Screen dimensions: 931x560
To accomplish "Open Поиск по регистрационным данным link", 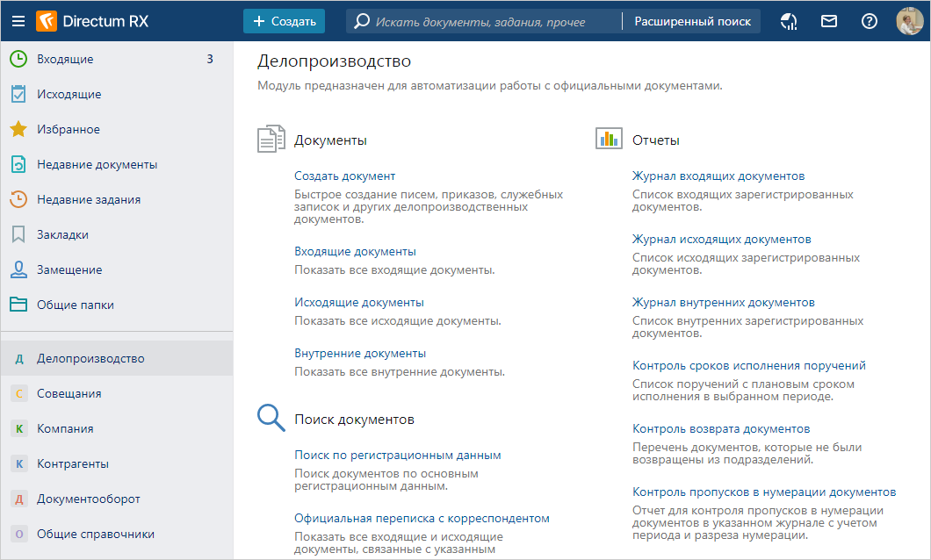I will pyautogui.click(x=397, y=456).
